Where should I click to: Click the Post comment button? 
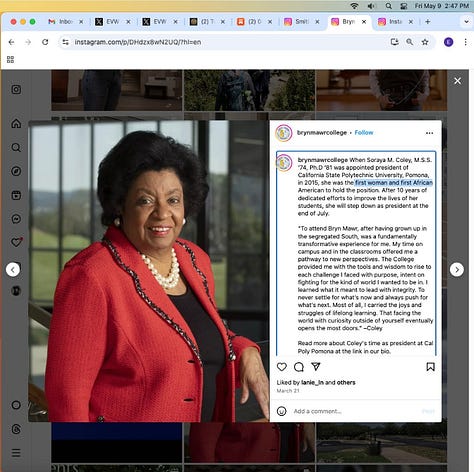pos(428,411)
